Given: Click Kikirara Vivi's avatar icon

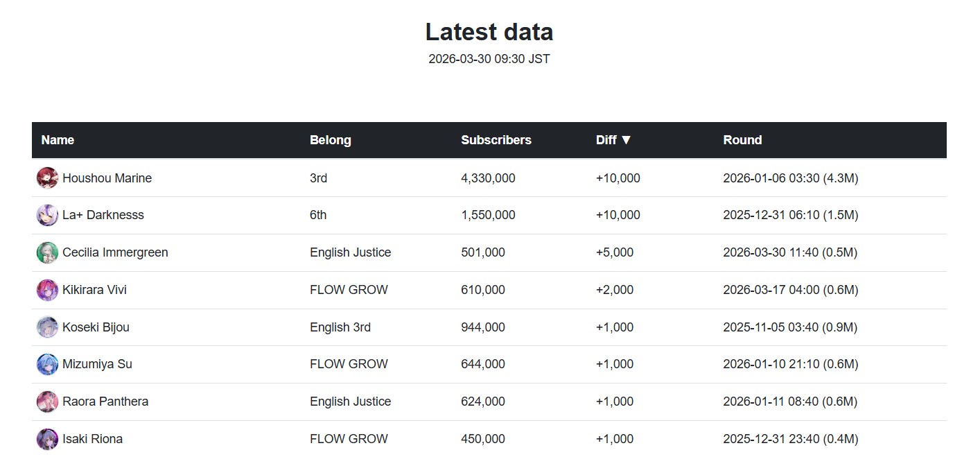Looking at the screenshot, I should click(x=47, y=290).
